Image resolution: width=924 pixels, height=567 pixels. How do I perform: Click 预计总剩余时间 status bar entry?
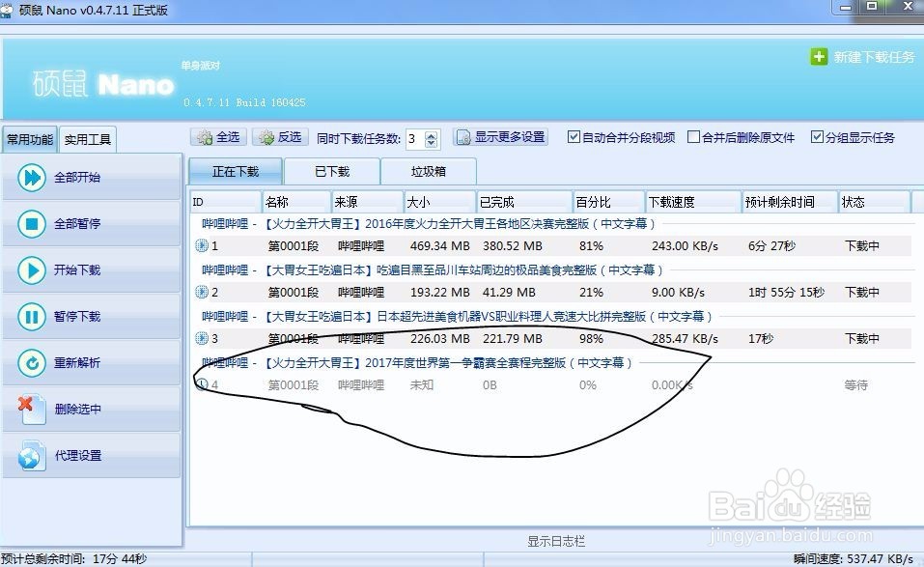(73, 558)
